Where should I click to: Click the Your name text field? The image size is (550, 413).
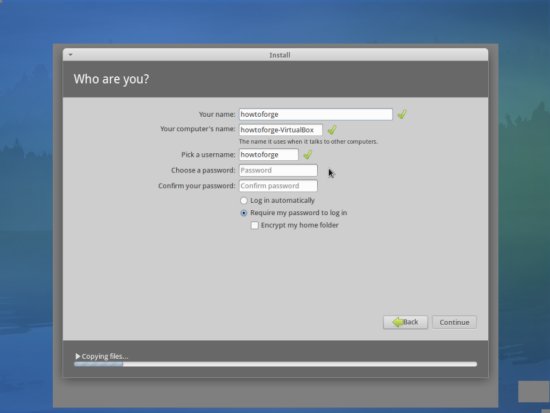click(x=316, y=114)
